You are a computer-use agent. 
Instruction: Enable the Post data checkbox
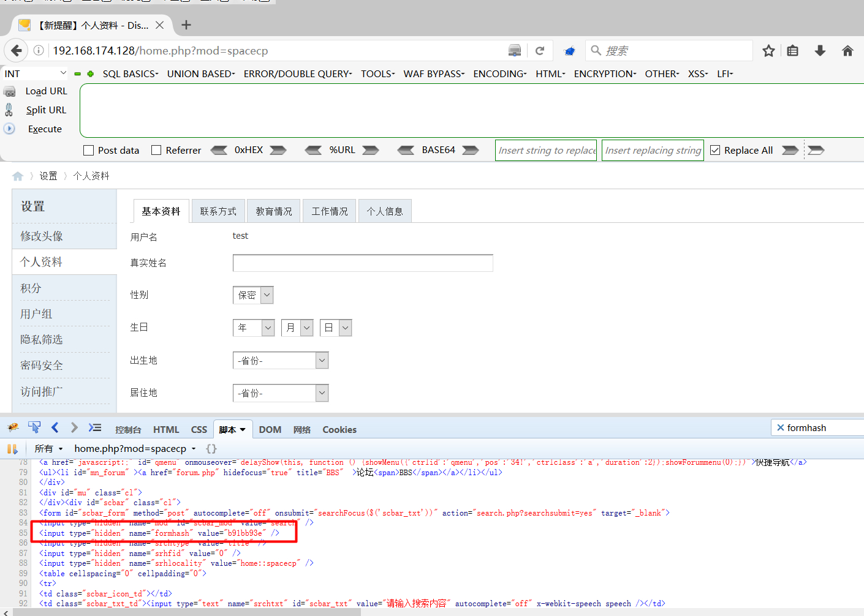click(x=89, y=151)
